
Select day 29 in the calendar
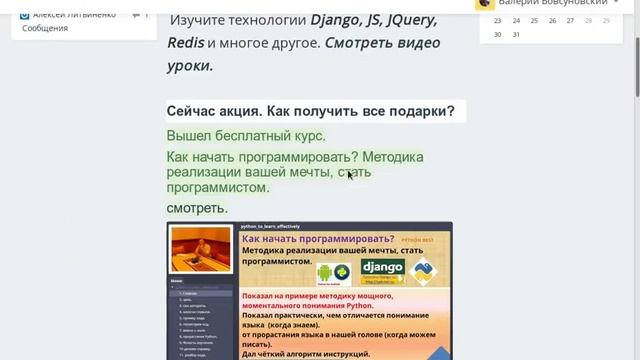[606, 21]
